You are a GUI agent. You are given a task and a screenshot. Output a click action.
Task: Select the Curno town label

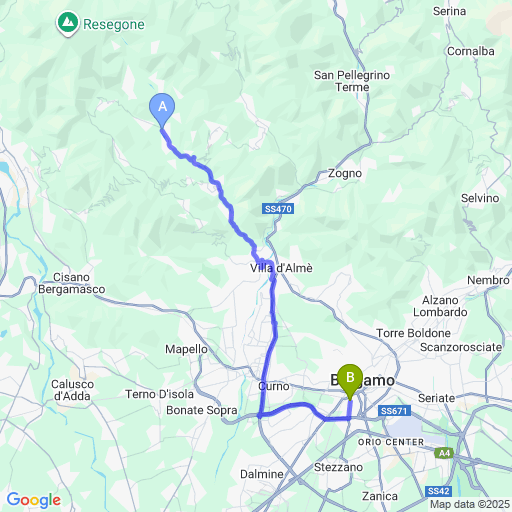(274, 386)
